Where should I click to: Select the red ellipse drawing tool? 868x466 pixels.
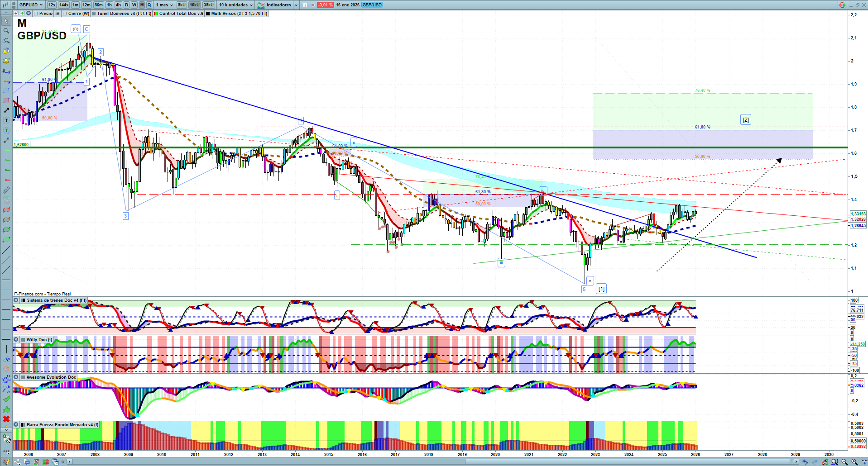coord(6,210)
